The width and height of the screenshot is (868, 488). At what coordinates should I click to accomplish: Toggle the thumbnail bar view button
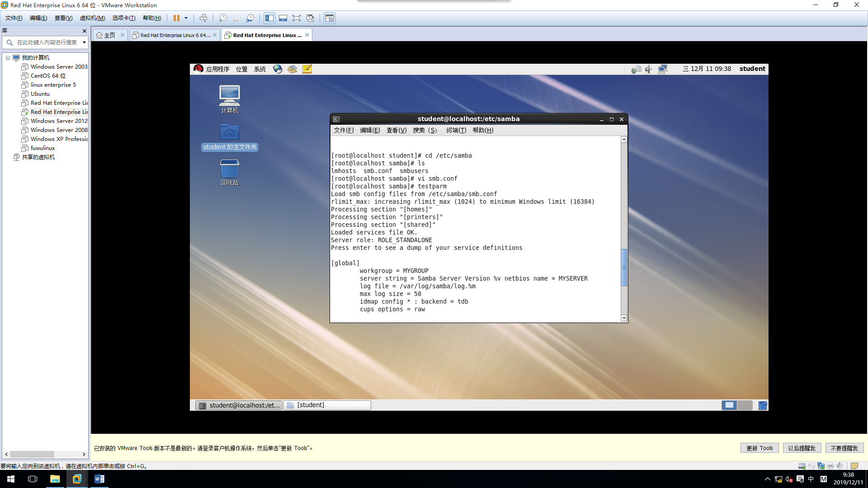pos(283,18)
